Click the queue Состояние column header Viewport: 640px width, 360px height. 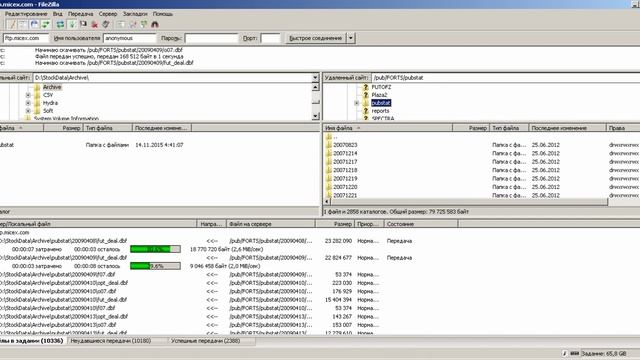pyautogui.click(x=421, y=224)
